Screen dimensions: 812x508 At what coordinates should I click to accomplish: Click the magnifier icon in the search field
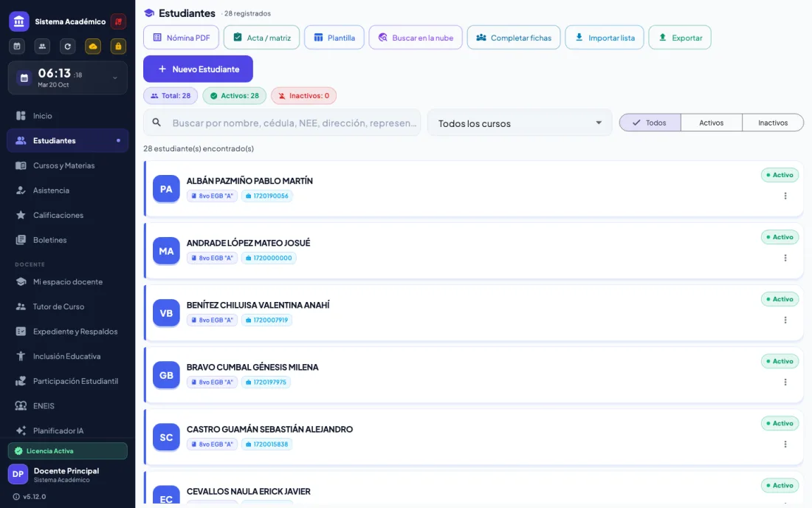[x=156, y=123]
